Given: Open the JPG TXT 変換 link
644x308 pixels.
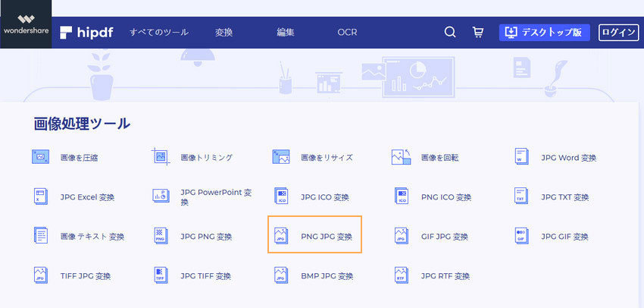Looking at the screenshot, I should (565, 197).
